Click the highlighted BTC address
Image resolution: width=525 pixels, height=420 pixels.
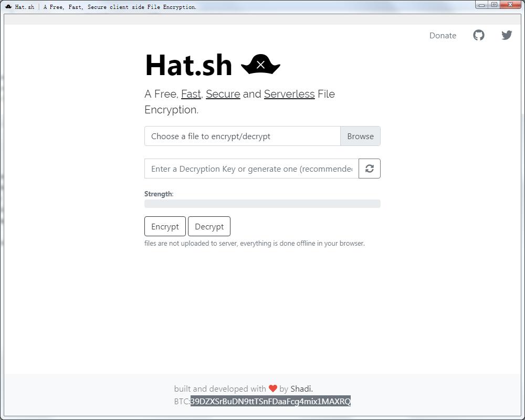point(270,402)
